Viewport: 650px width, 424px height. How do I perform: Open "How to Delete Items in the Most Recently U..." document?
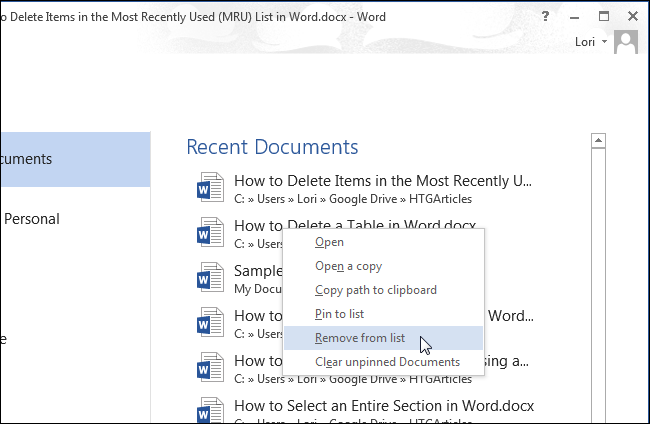click(383, 181)
